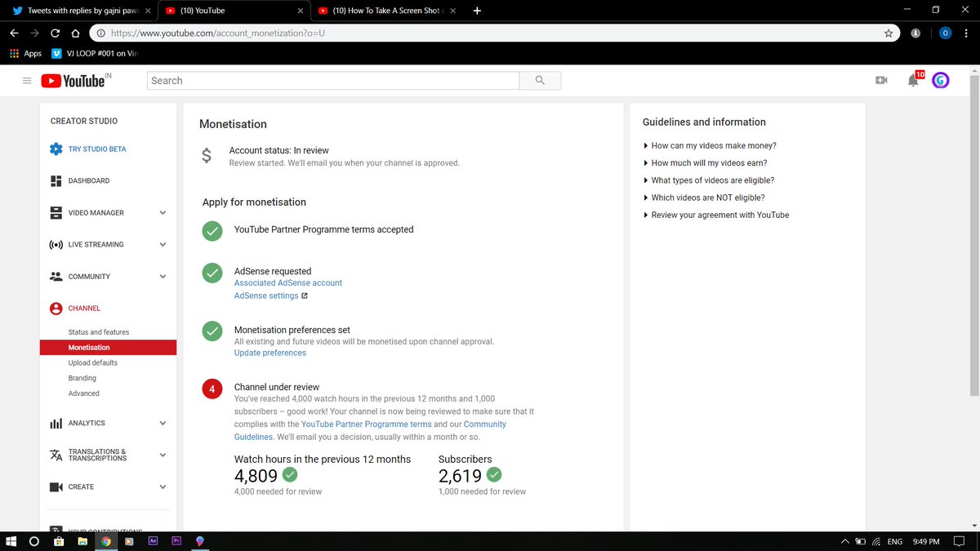Click the TRY STUDIO BETA link
The image size is (980, 551).
click(x=97, y=149)
